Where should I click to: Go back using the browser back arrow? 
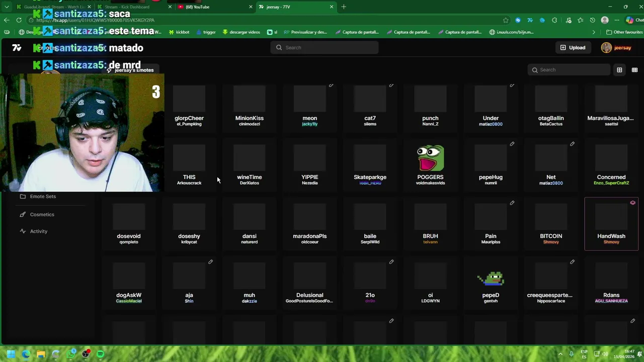6,20
